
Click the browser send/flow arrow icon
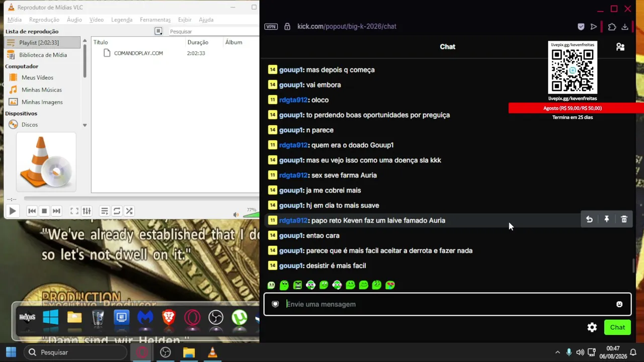(594, 27)
